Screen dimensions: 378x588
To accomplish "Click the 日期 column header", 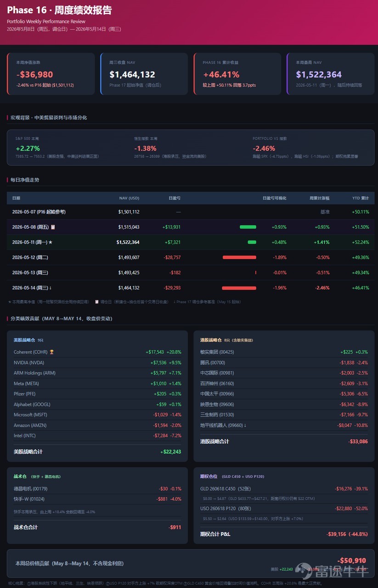I will 16,198.
